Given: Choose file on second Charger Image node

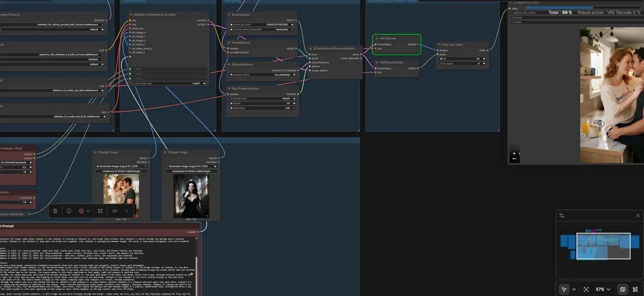Looking at the screenshot, I should tap(191, 171).
